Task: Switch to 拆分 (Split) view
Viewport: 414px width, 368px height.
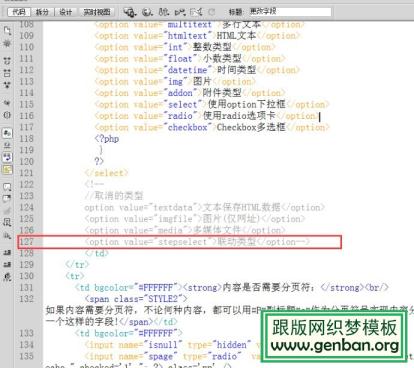Action: pos(42,12)
